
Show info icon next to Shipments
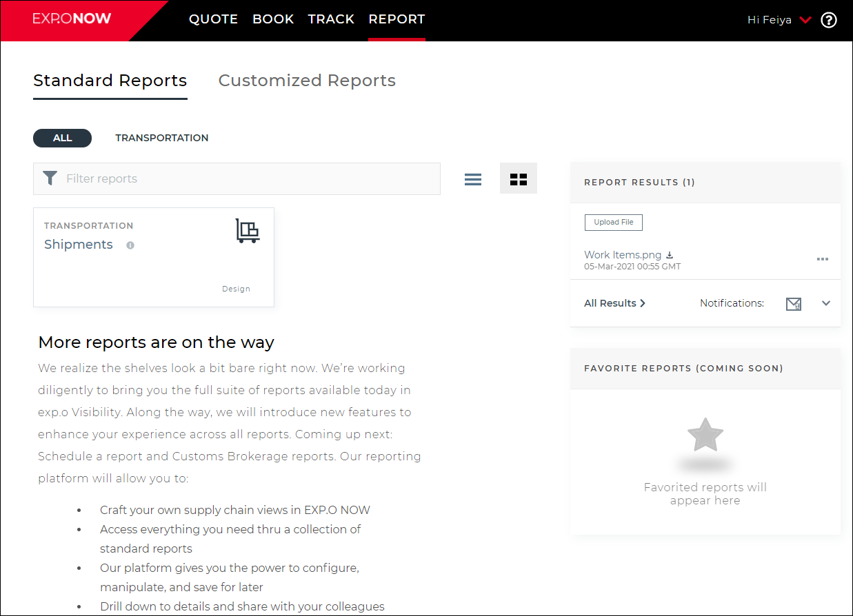click(130, 245)
